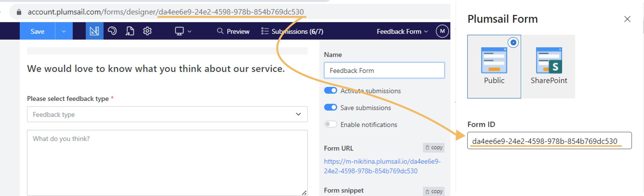The image size is (644, 196).
Task: Click the What do you think text area
Action: click(167, 163)
